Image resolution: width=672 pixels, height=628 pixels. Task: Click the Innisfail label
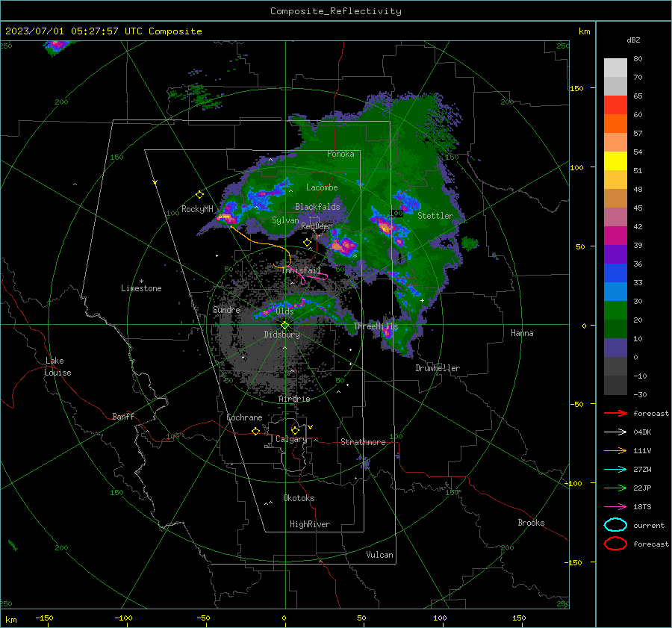pos(301,270)
